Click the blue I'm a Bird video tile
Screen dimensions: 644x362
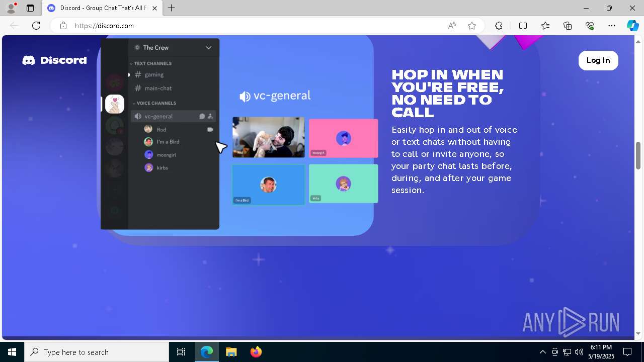[268, 185]
